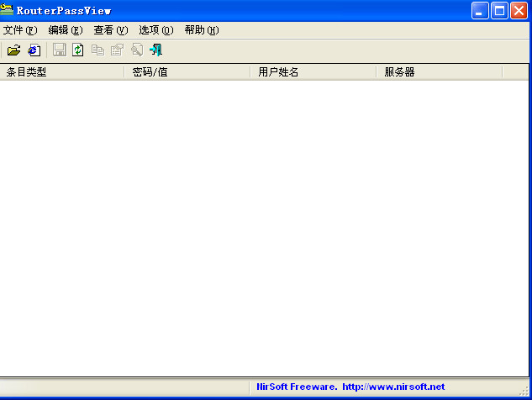Viewport: 532px width, 400px height.
Task: Open the 文件(F) menu
Action: point(20,30)
